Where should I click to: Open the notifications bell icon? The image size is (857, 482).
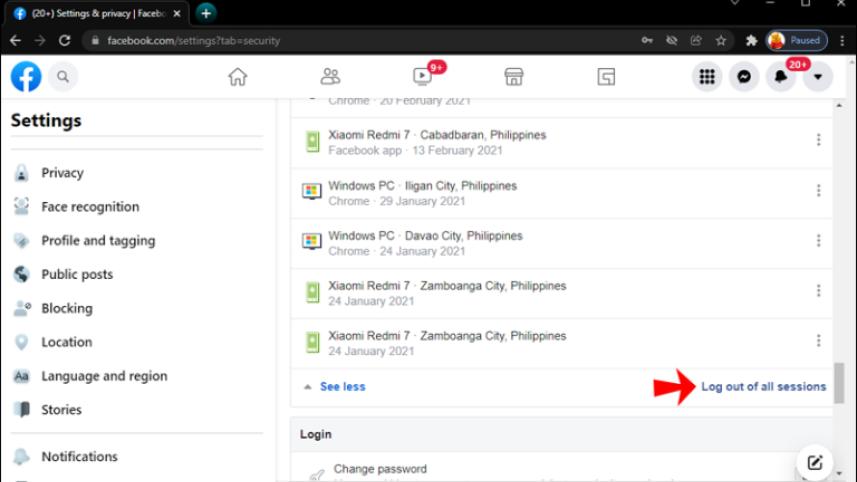pos(780,77)
